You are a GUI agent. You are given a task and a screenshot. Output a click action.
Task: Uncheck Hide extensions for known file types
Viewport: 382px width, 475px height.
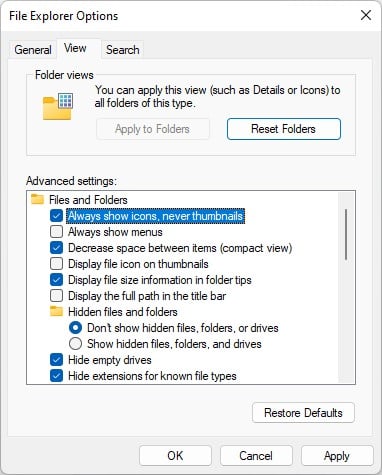[56, 376]
